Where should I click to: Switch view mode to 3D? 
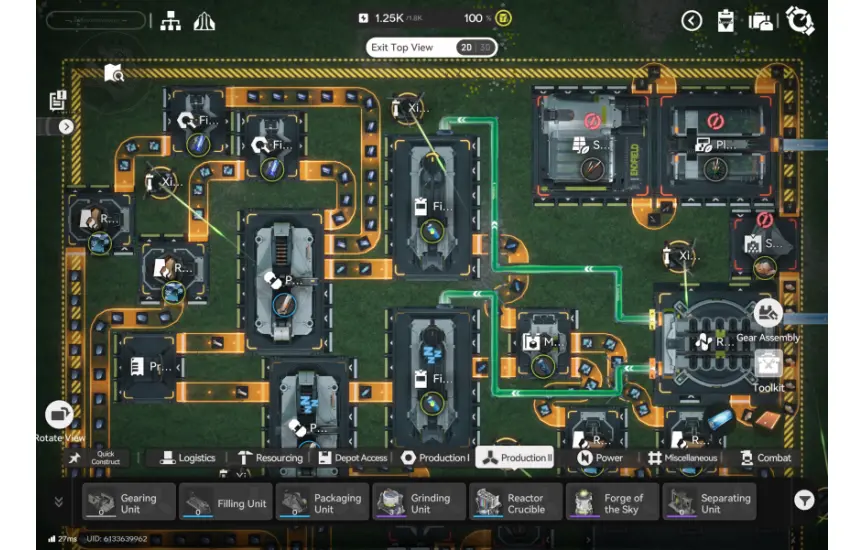coord(485,47)
